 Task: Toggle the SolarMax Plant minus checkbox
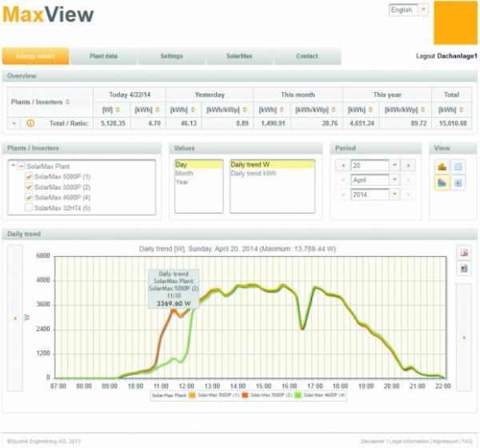[21, 166]
